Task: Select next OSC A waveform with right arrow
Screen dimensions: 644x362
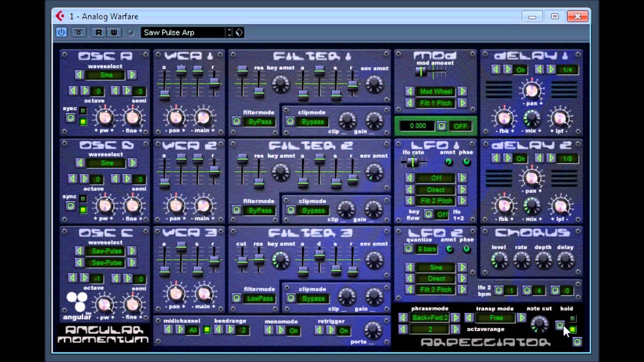Action: [132, 75]
